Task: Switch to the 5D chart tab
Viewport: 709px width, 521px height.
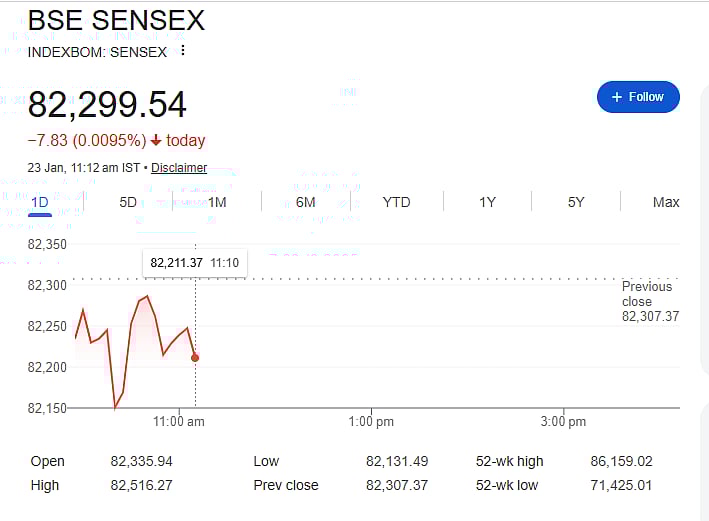Action: click(128, 202)
